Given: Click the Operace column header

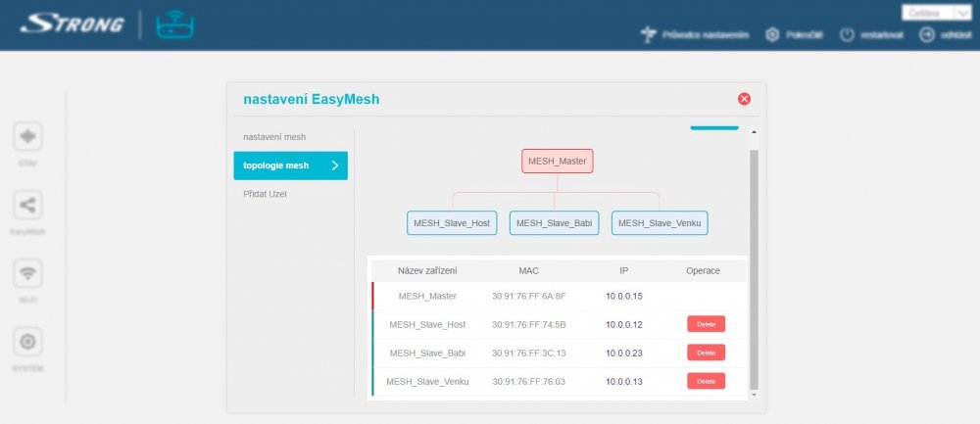Looking at the screenshot, I should tap(703, 271).
